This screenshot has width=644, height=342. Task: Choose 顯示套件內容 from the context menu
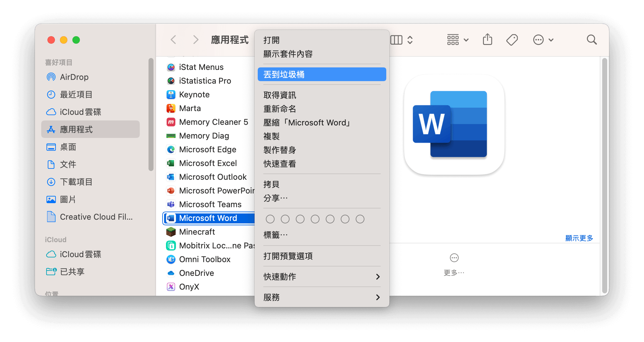point(322,54)
